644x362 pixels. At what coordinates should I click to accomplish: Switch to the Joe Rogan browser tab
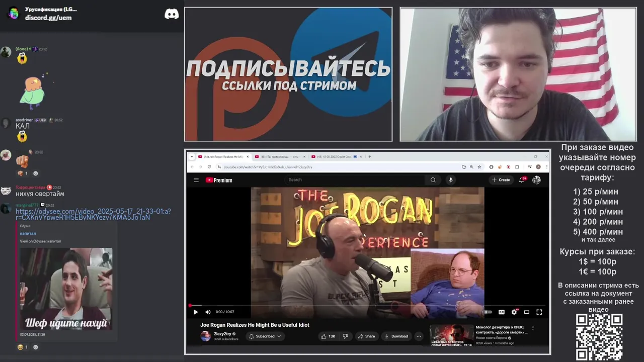tap(223, 156)
